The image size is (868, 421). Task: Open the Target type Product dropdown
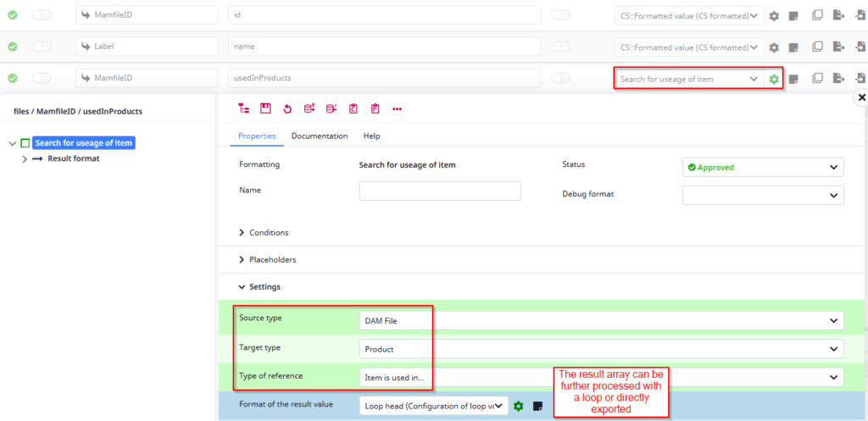pos(601,348)
